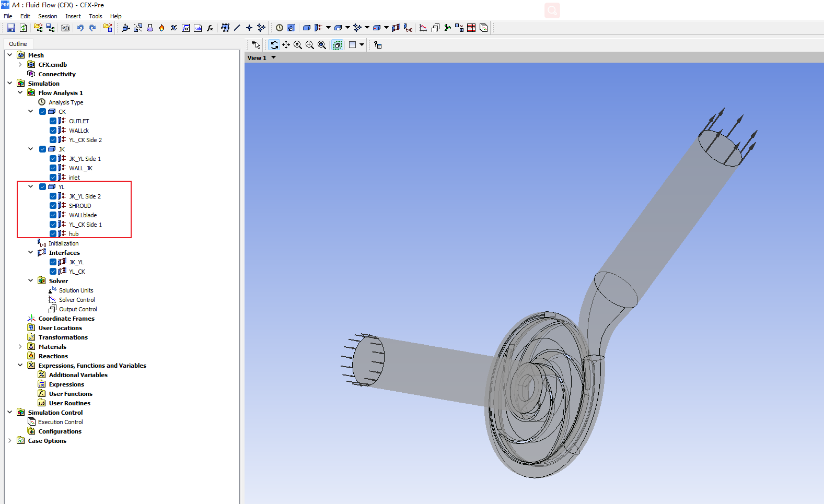Viewport: 824px width, 504px height.
Task: Select Solver Control in the outline
Action: pos(77,300)
